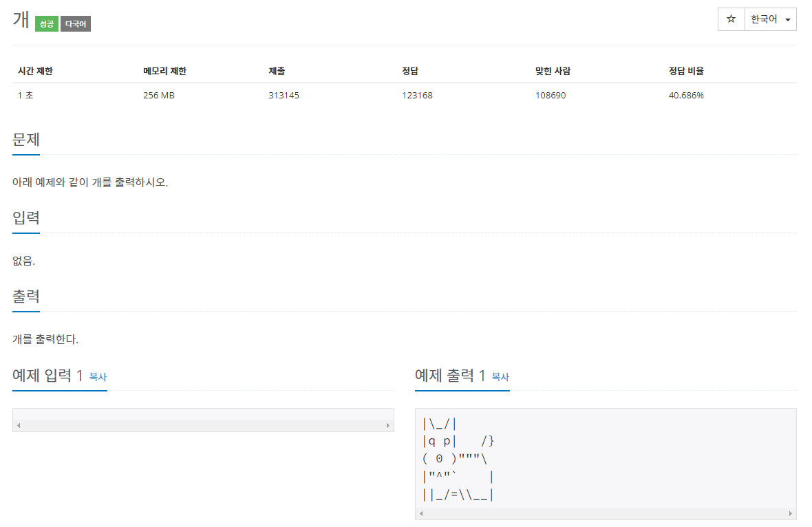Click the 입력 section heading
This screenshot has width=812, height=527.
pos(26,217)
